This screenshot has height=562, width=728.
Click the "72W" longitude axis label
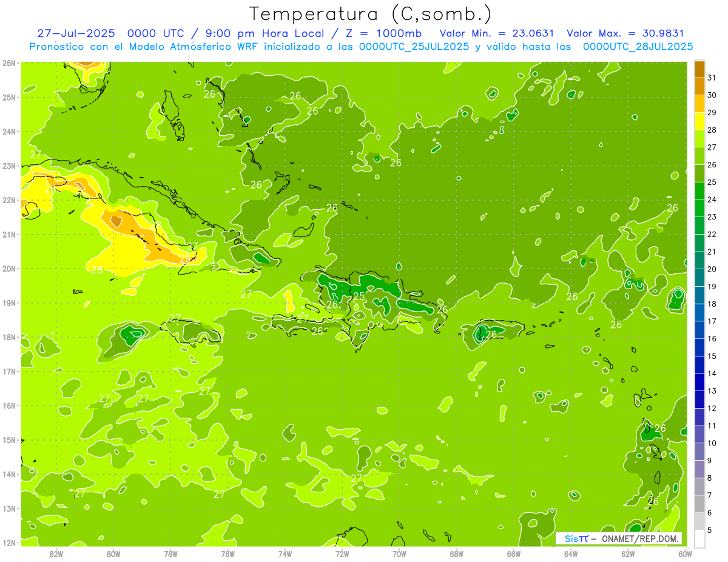(x=342, y=553)
